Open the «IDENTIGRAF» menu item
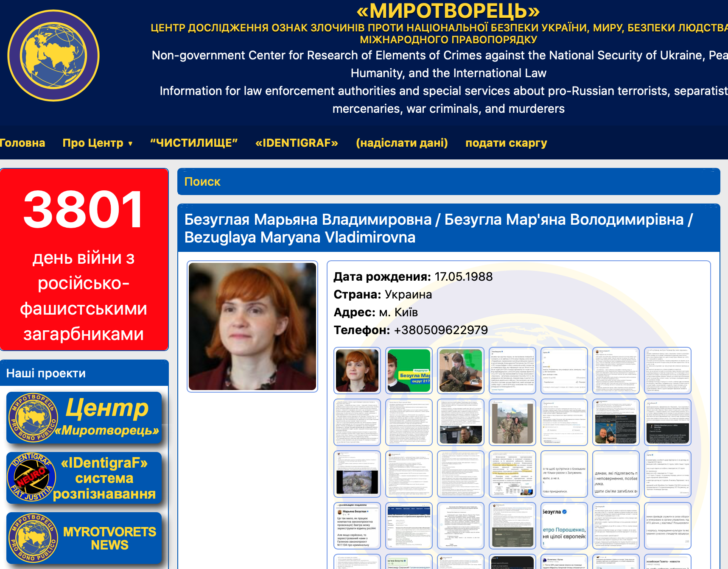This screenshot has width=728, height=569. (297, 143)
